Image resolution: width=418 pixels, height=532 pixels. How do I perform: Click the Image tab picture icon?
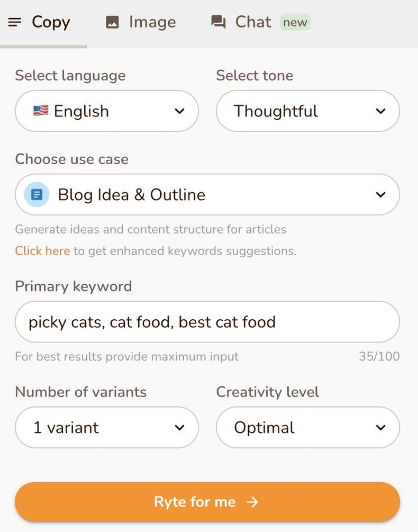[112, 22]
